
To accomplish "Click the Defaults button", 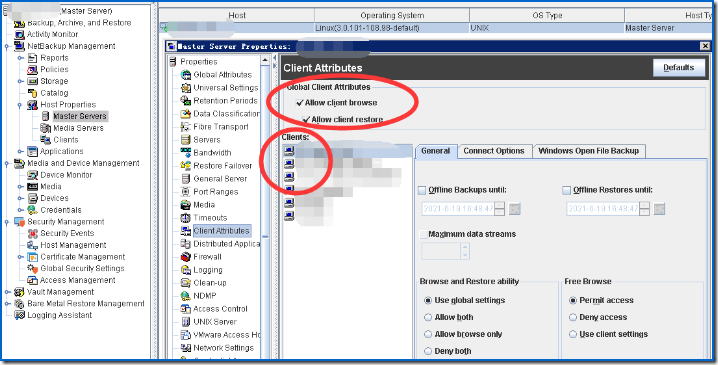I will pos(679,68).
